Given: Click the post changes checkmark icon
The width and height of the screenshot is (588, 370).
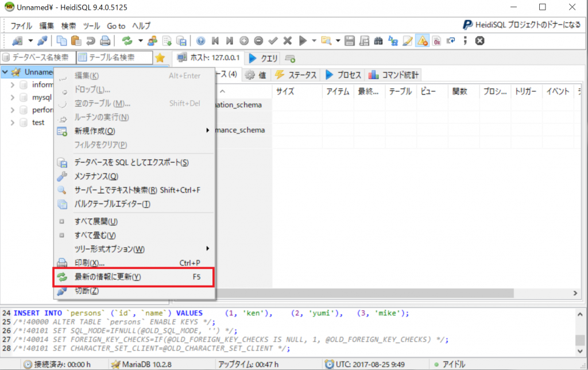Looking at the screenshot, I should click(273, 41).
